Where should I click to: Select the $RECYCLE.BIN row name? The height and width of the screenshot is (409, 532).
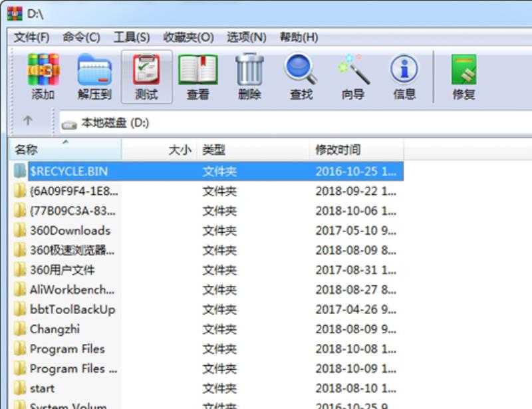(x=69, y=172)
